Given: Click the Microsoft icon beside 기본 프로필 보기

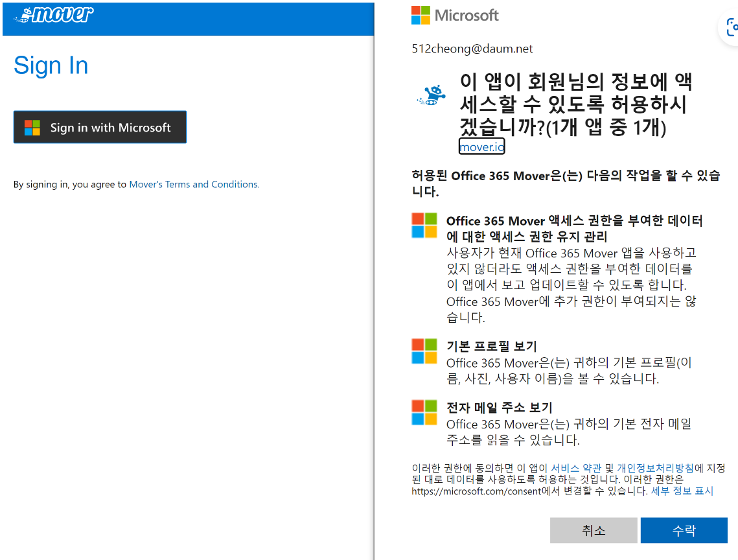Looking at the screenshot, I should coord(424,352).
